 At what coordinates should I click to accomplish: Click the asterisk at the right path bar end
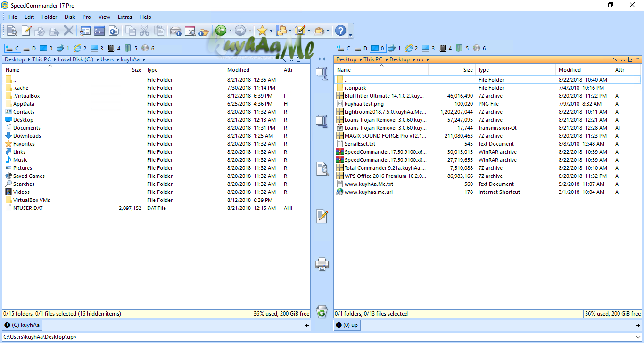pos(638,59)
